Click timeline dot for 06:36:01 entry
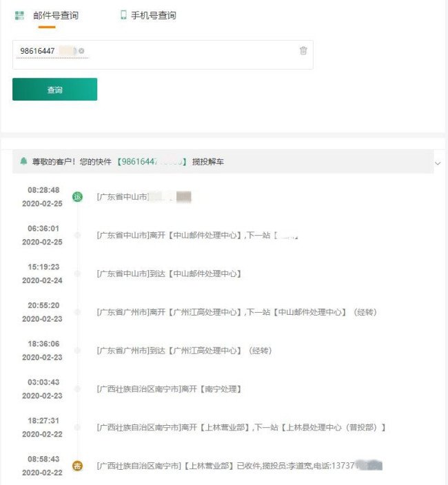 pos(77,236)
